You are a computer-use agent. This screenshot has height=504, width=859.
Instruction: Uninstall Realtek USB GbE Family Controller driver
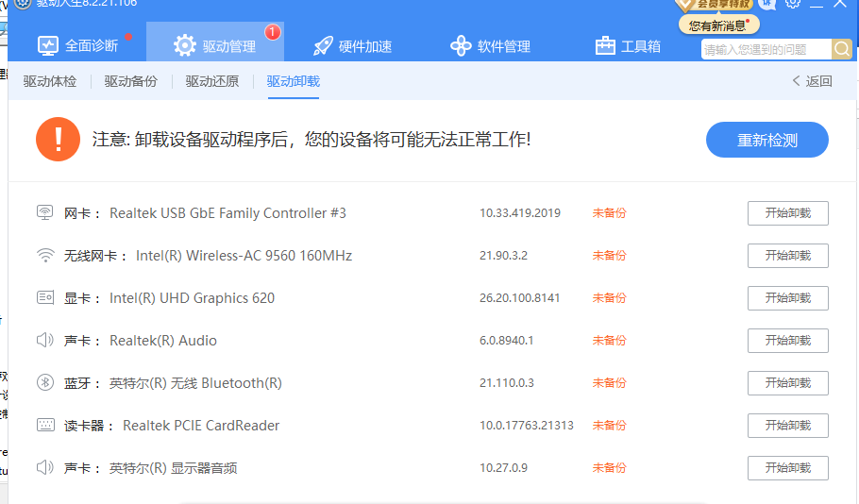(x=788, y=213)
